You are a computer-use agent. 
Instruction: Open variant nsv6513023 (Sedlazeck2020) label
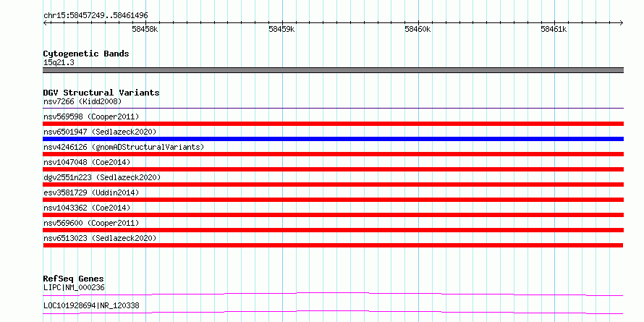tap(100, 238)
